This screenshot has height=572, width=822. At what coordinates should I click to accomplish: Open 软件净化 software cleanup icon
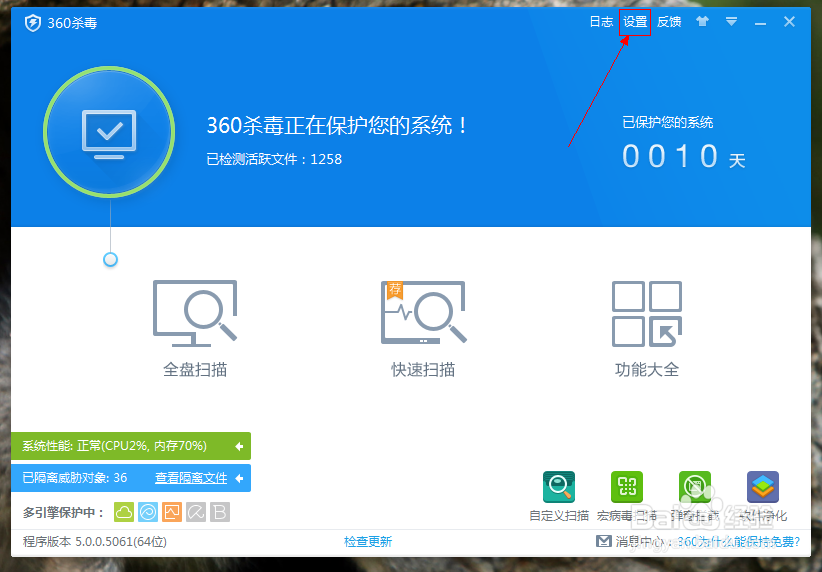point(763,487)
